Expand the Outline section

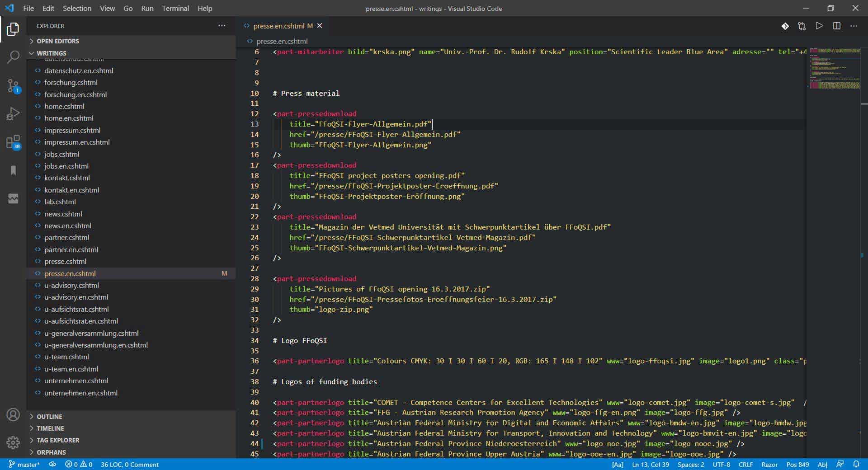49,417
